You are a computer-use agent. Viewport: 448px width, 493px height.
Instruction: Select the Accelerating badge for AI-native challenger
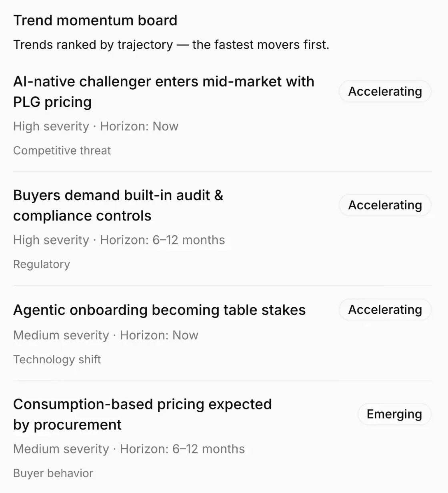pos(385,92)
